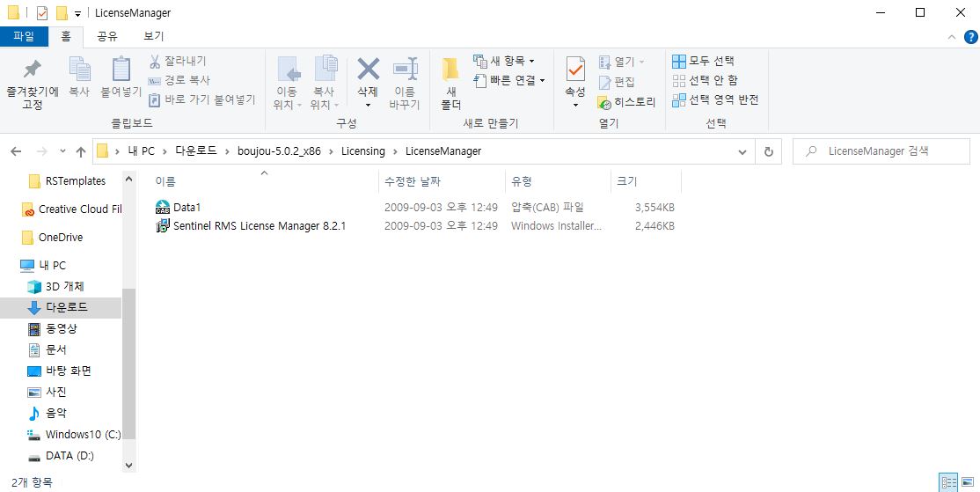980x492 pixels.
Task: Expand address bar history dropdown
Action: (x=742, y=152)
